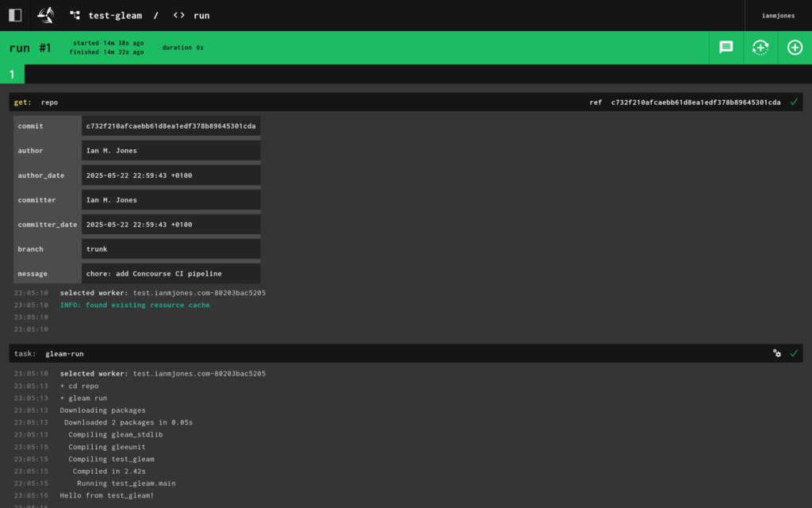Click the green checkmark on get repo step
This screenshot has height=508, width=812.
coord(794,102)
